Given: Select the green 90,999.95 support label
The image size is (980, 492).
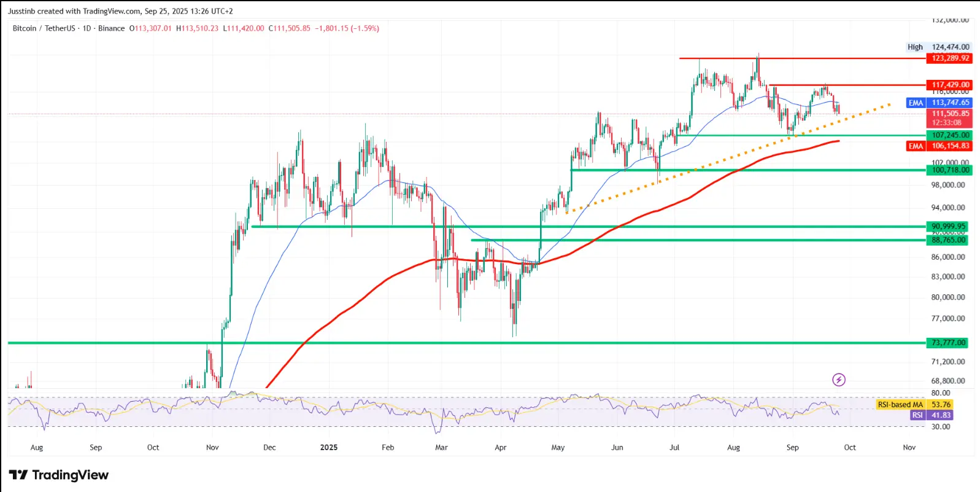Looking at the screenshot, I should coord(948,227).
